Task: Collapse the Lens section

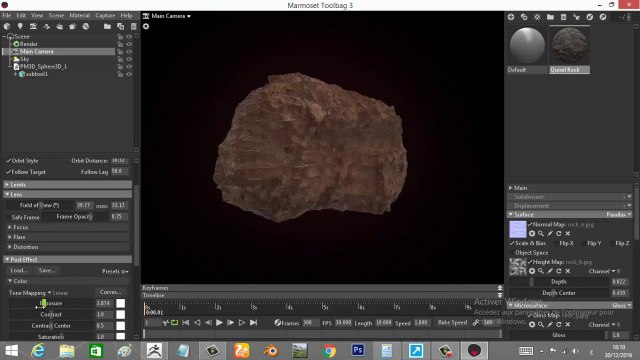Action: pyautogui.click(x=67, y=194)
